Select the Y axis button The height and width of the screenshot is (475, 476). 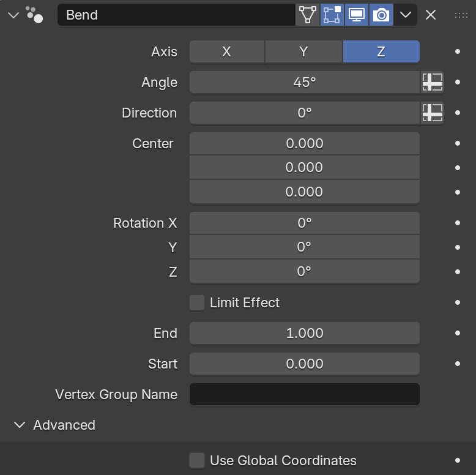tap(303, 51)
